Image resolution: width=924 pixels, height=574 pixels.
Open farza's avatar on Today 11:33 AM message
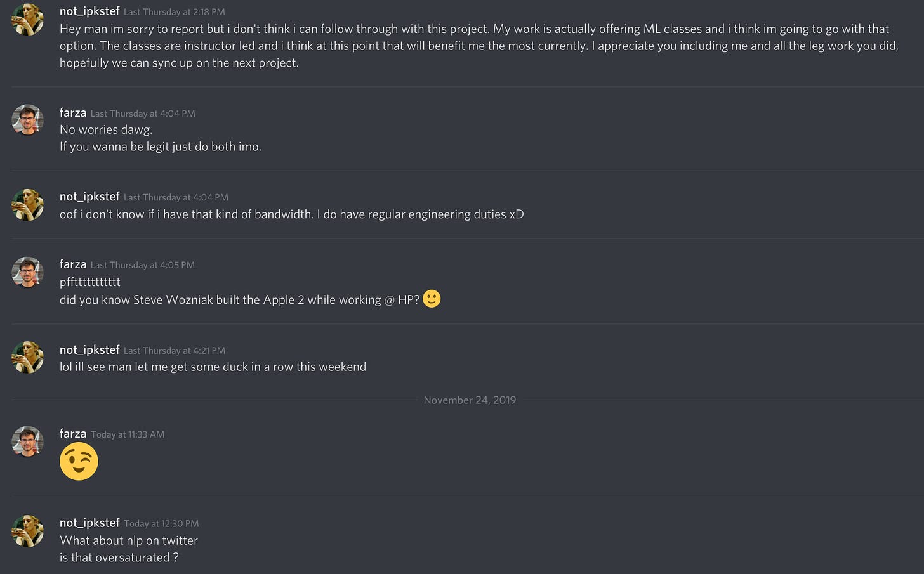point(28,441)
